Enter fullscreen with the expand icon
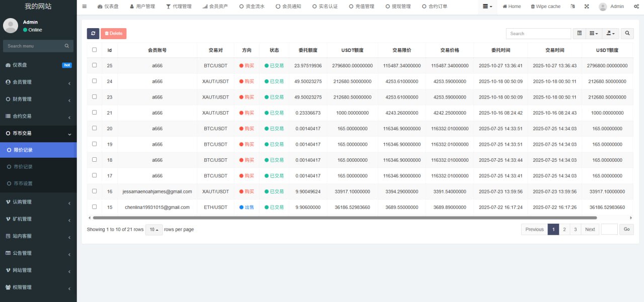 587,7
